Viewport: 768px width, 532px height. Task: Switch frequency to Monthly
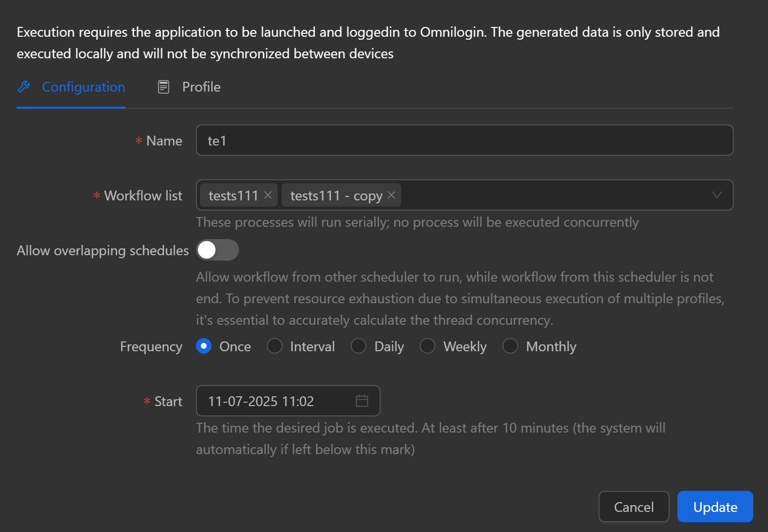[x=510, y=346]
